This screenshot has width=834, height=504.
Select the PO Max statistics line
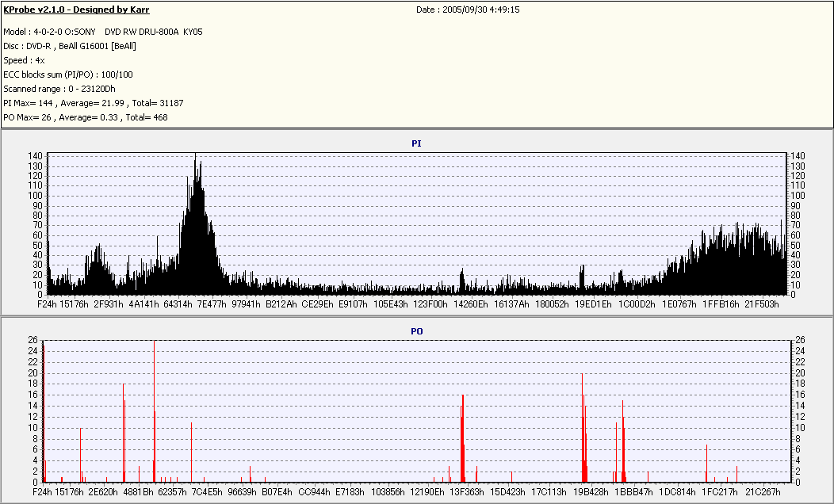tap(86, 117)
